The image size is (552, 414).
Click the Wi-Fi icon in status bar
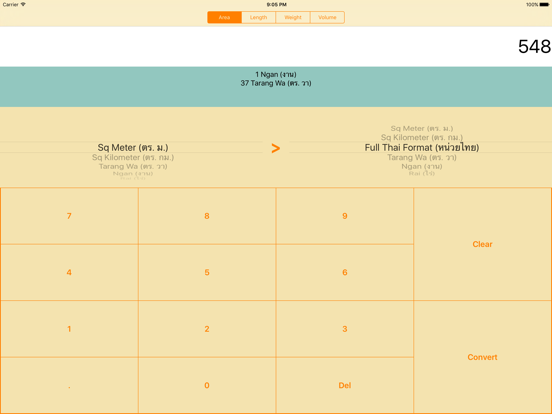coord(23,4)
